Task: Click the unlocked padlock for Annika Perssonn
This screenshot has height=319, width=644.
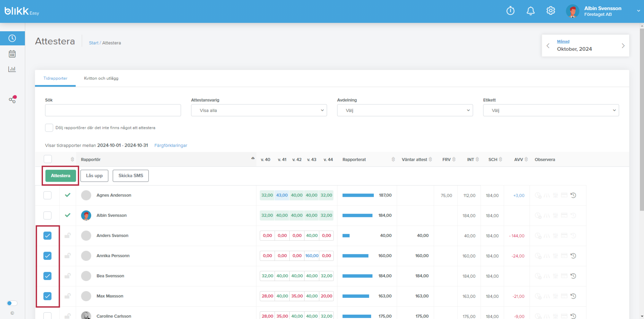Action: pyautogui.click(x=68, y=256)
